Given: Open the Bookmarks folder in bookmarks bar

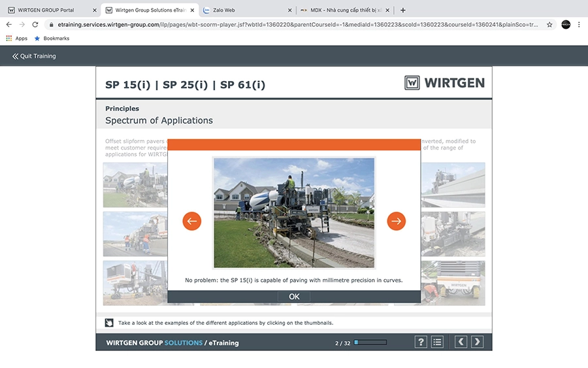Looking at the screenshot, I should click(52, 39).
